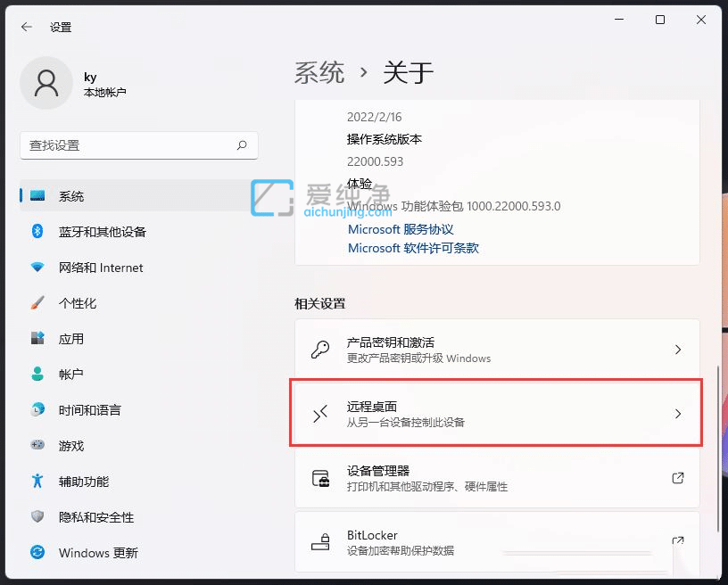Click the 隐私和安全性 shield icon
This screenshot has width=728, height=585.
point(37,516)
